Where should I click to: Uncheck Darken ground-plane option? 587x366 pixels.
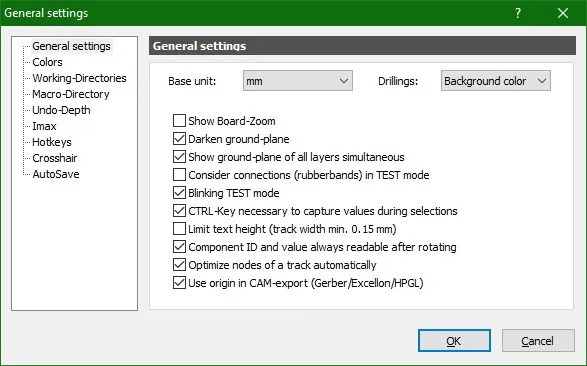click(x=179, y=139)
